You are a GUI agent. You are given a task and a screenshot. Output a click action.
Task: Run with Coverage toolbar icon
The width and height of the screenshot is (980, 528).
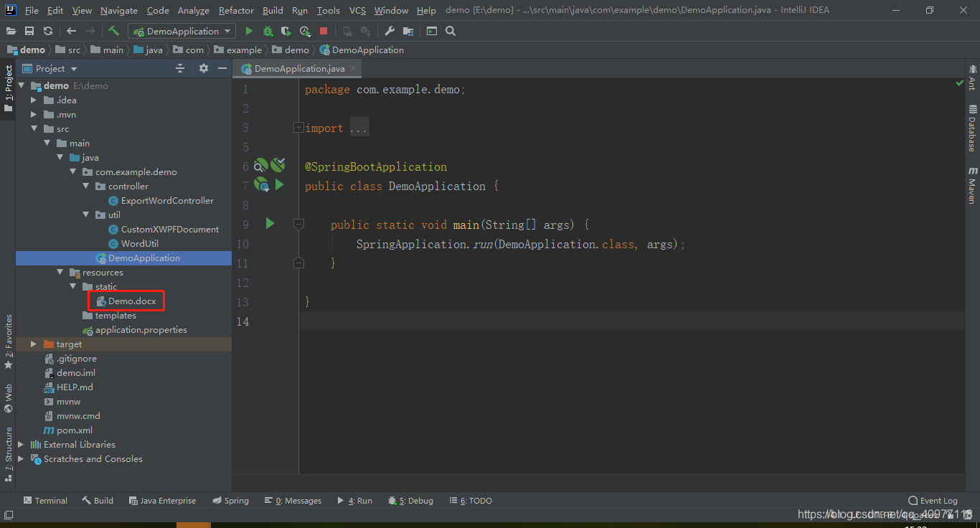[x=286, y=31]
